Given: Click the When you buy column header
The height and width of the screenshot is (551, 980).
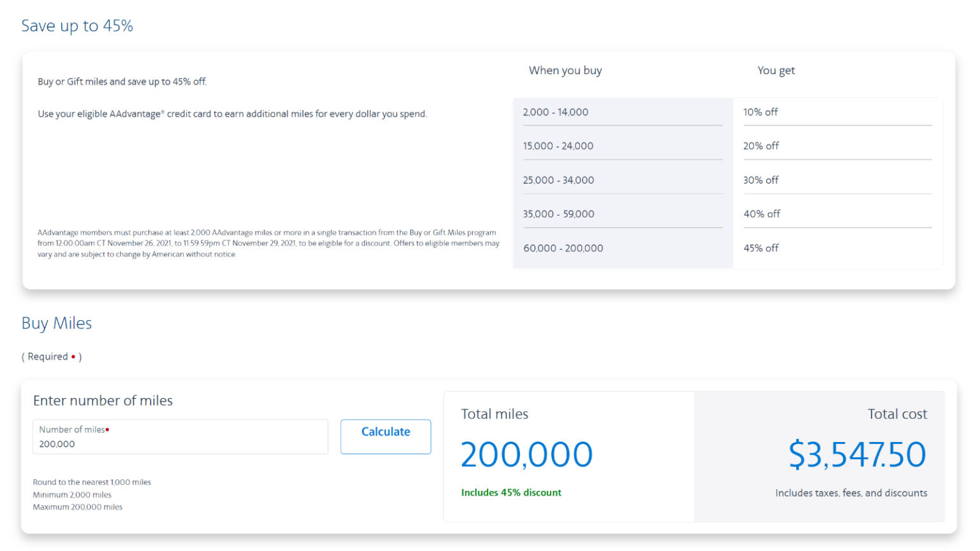Looking at the screenshot, I should click(x=565, y=70).
